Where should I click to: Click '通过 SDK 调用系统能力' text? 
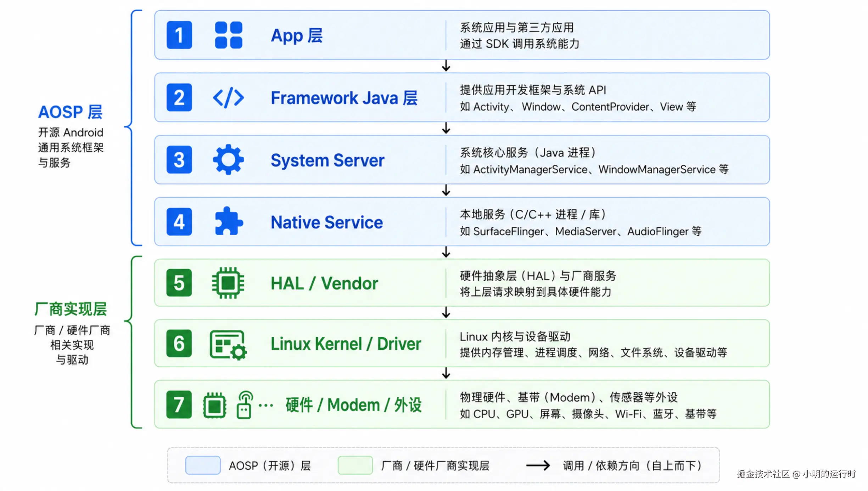coord(520,44)
